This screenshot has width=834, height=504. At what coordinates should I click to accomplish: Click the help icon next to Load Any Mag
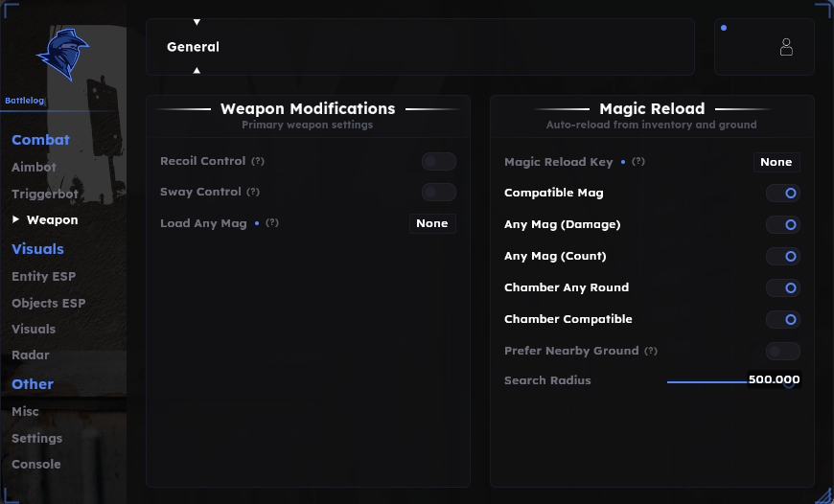coord(272,222)
